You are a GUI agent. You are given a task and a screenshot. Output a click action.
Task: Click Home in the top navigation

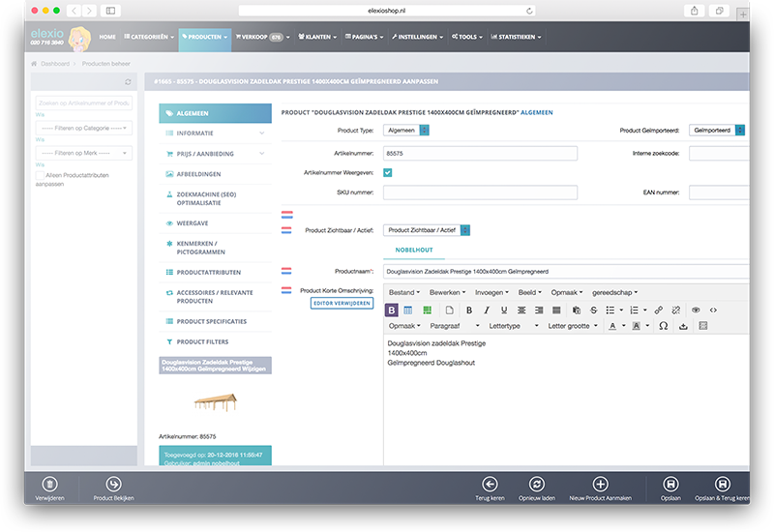coord(107,37)
